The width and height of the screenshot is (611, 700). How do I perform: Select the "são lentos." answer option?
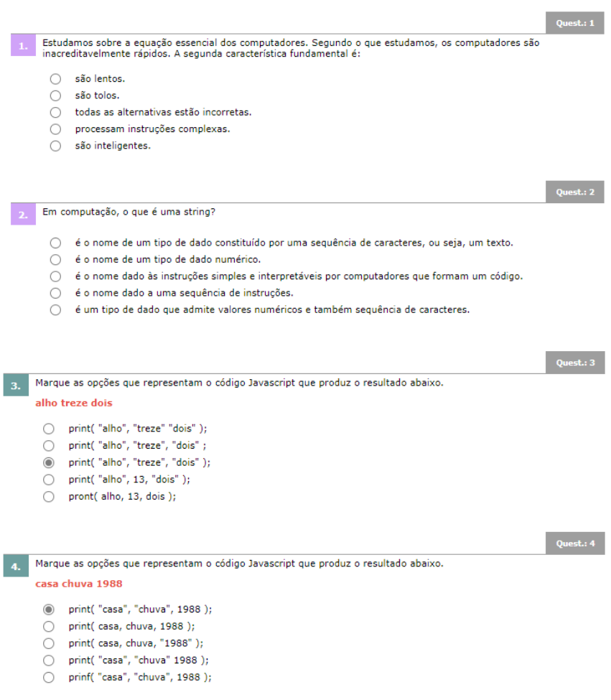55,79
